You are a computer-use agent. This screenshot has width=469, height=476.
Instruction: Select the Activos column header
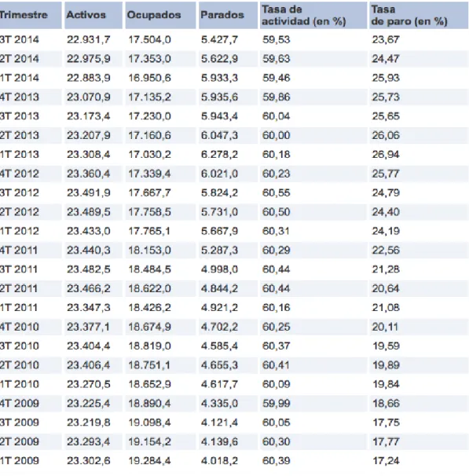click(86, 15)
